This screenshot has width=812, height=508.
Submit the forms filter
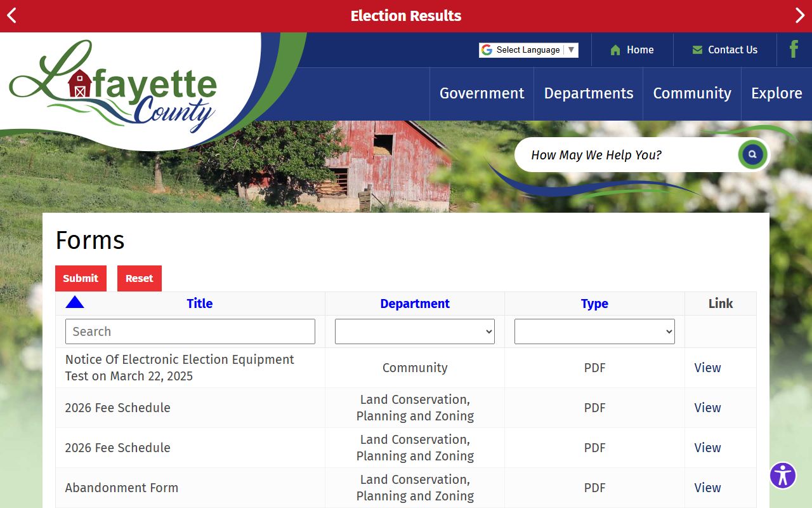81,278
